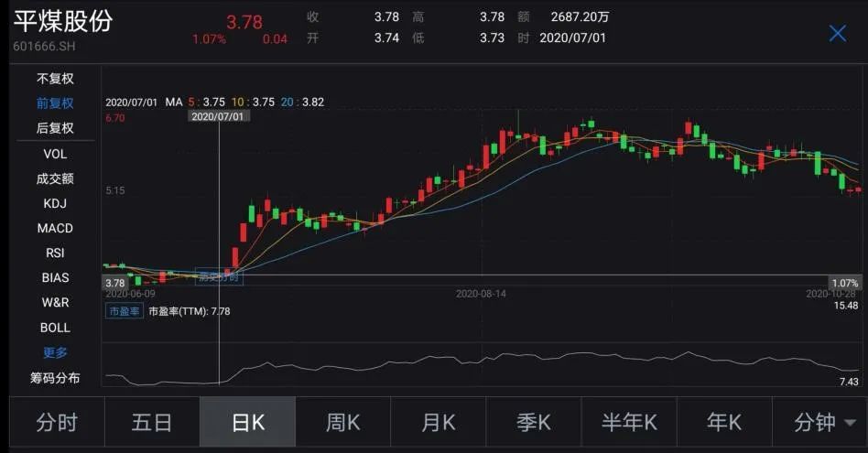Show the W&R indicator
Screen dimensions: 868x453
[x=55, y=303]
